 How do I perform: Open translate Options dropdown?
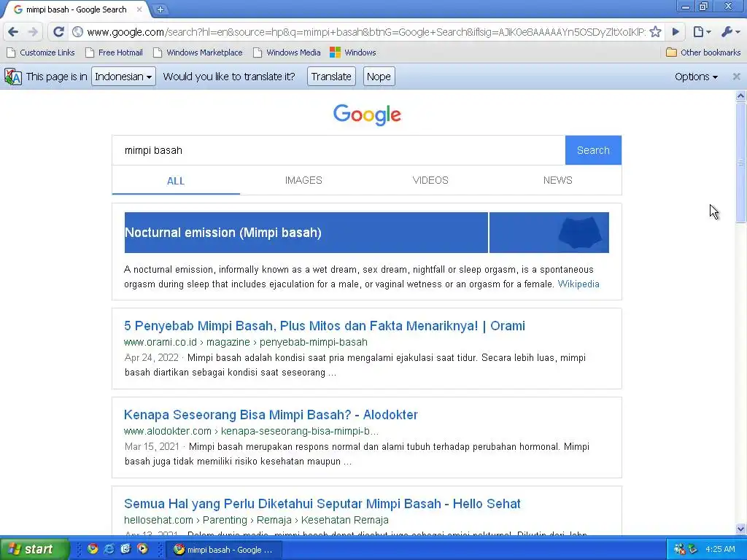pos(696,77)
